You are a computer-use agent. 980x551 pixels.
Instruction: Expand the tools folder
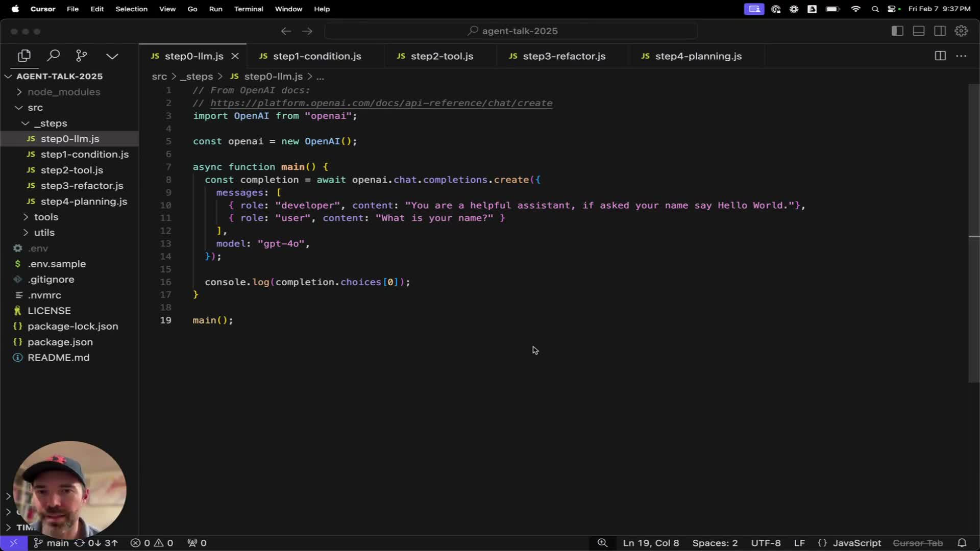(46, 217)
